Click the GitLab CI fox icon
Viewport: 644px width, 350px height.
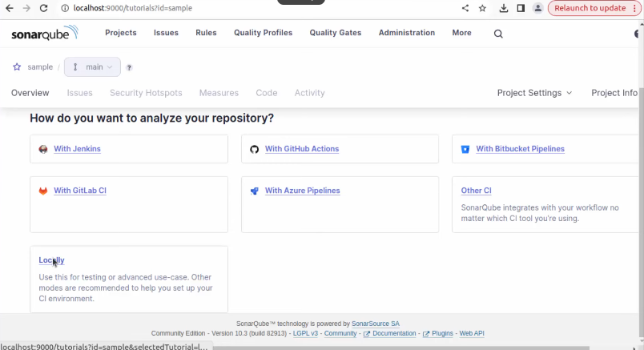[x=43, y=191]
